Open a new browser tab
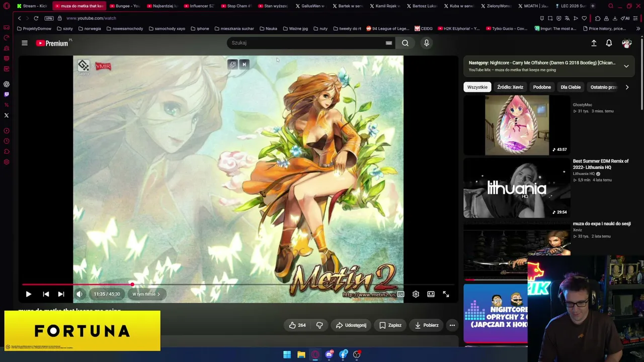This screenshot has width=644, height=362. point(593,6)
